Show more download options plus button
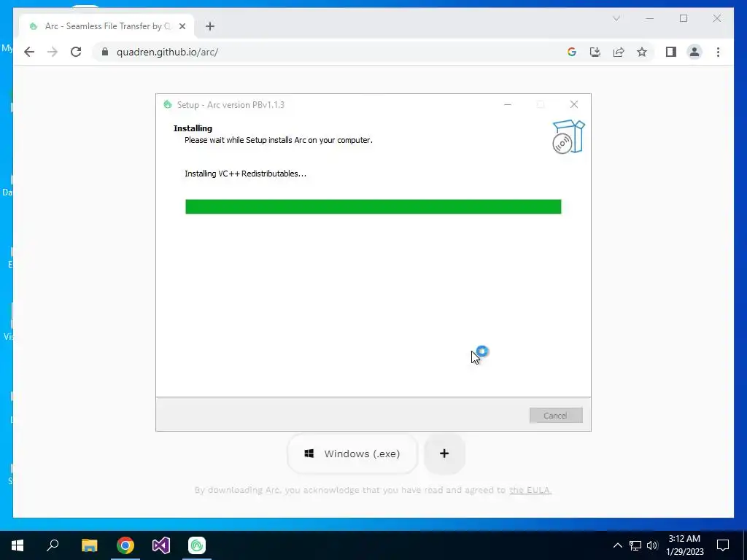This screenshot has height=560, width=747. pos(444,454)
